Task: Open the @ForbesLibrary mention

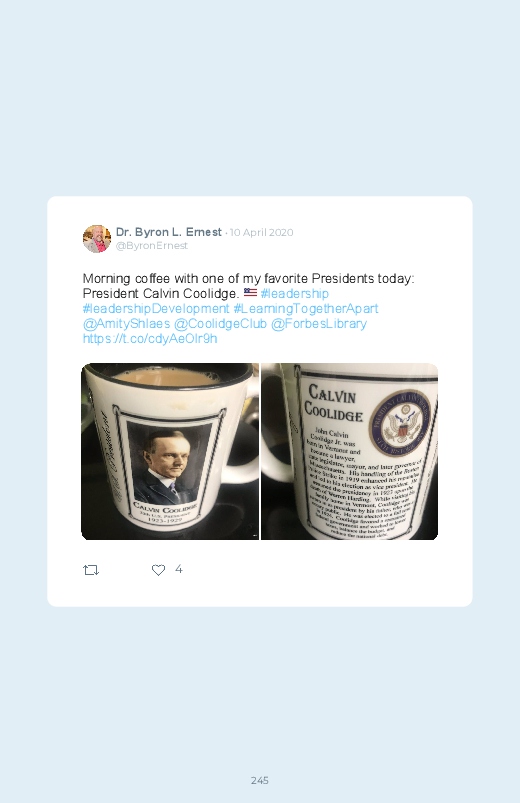Action: [x=319, y=324]
